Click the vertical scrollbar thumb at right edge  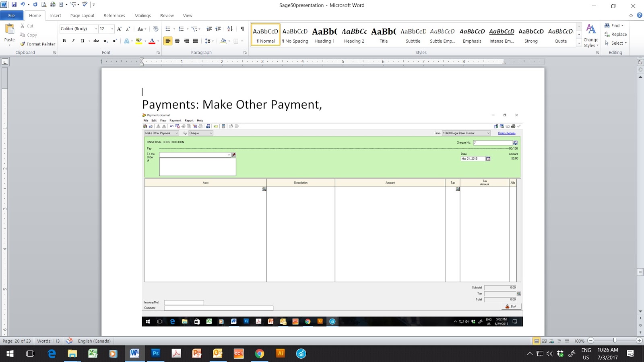pos(640,272)
